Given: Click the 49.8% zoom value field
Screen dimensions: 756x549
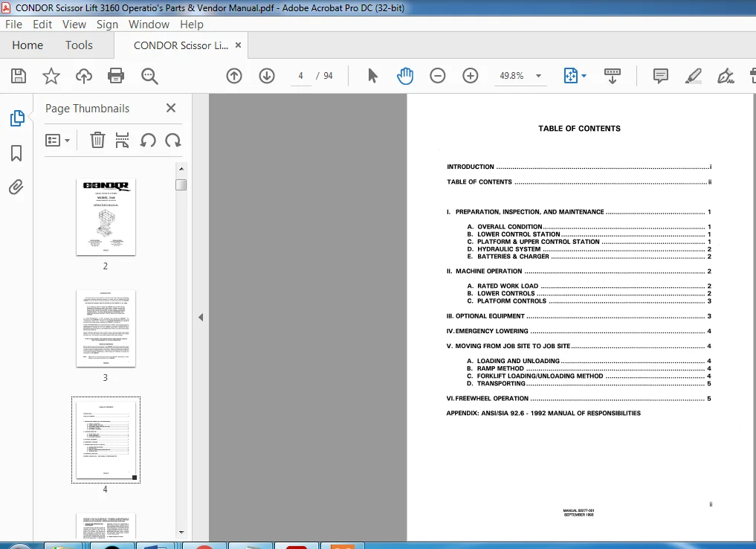Looking at the screenshot, I should pos(511,76).
